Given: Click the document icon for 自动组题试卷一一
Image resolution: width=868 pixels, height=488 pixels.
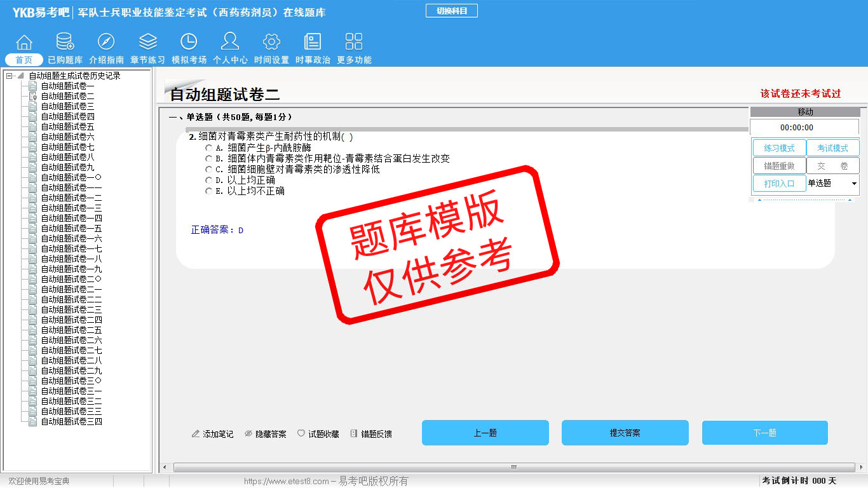Looking at the screenshot, I should click(x=33, y=187).
